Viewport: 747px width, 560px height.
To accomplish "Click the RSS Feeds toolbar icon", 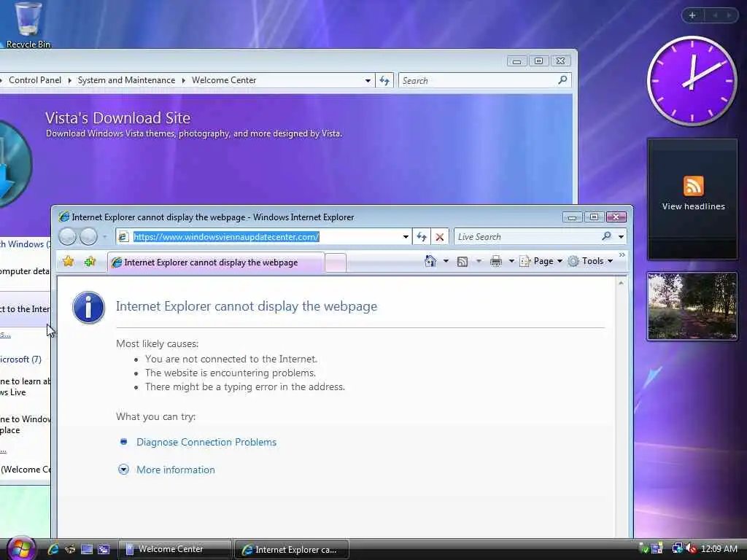I will point(462,262).
